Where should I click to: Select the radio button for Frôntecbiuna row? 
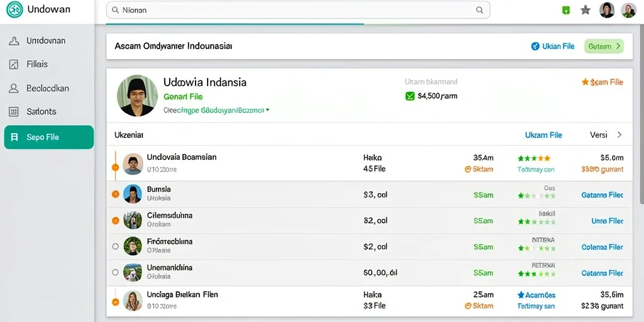[x=116, y=247]
